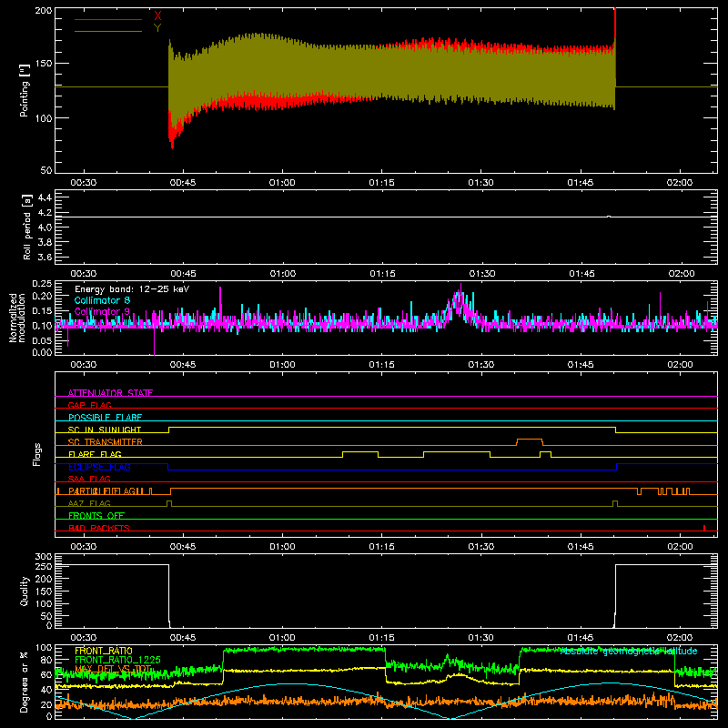The width and height of the screenshot is (728, 728).
Task: Click the first FLARE_FLAG pulse before 01:15
Action: click(x=360, y=454)
